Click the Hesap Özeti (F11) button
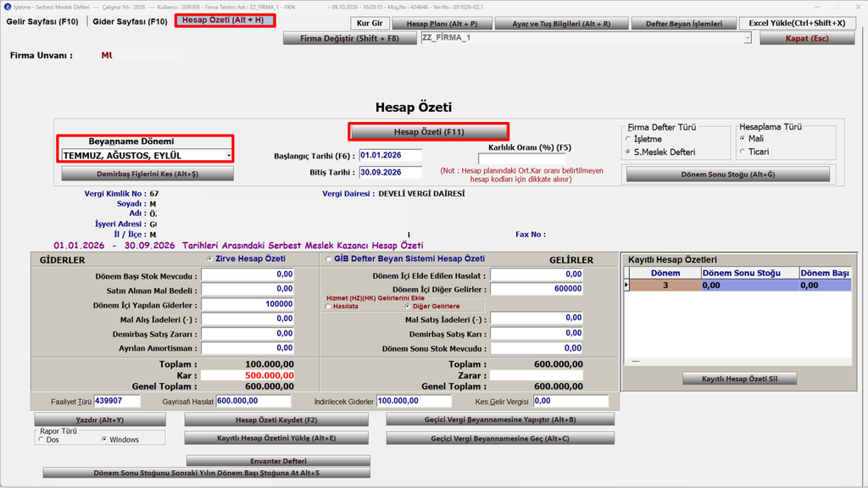 tap(428, 131)
